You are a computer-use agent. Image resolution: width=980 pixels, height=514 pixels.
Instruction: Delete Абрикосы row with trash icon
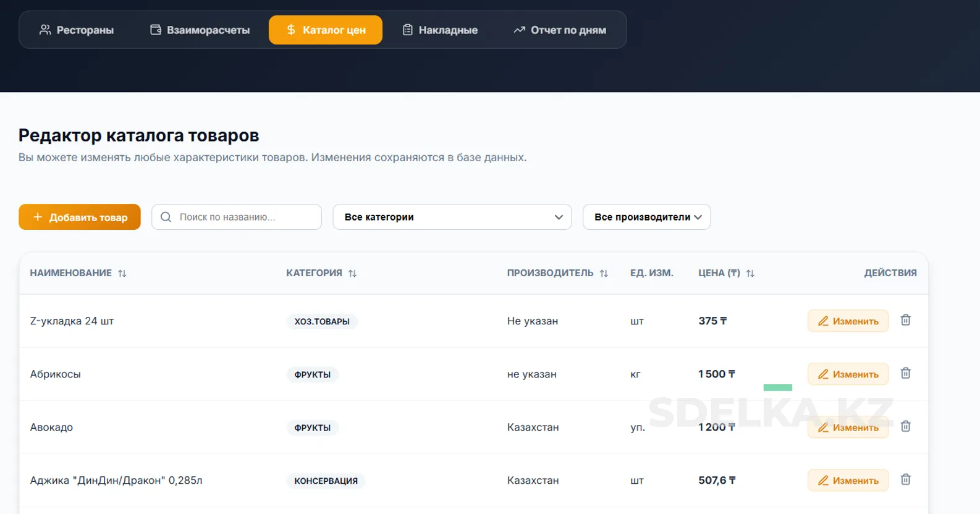(x=906, y=373)
